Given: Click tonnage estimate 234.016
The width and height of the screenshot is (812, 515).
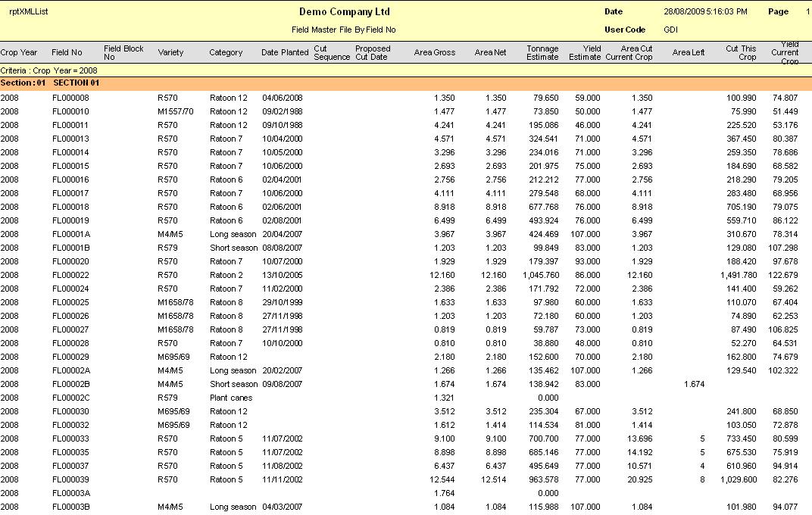Looking at the screenshot, I should coord(544,152).
